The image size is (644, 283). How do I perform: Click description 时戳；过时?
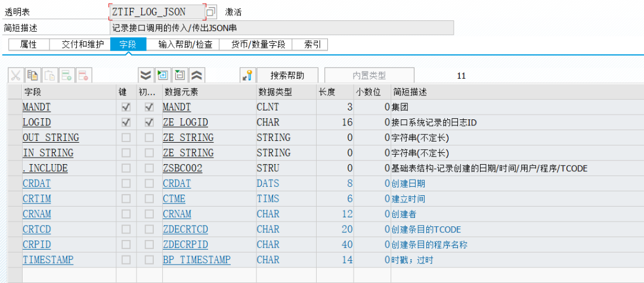[x=413, y=260]
